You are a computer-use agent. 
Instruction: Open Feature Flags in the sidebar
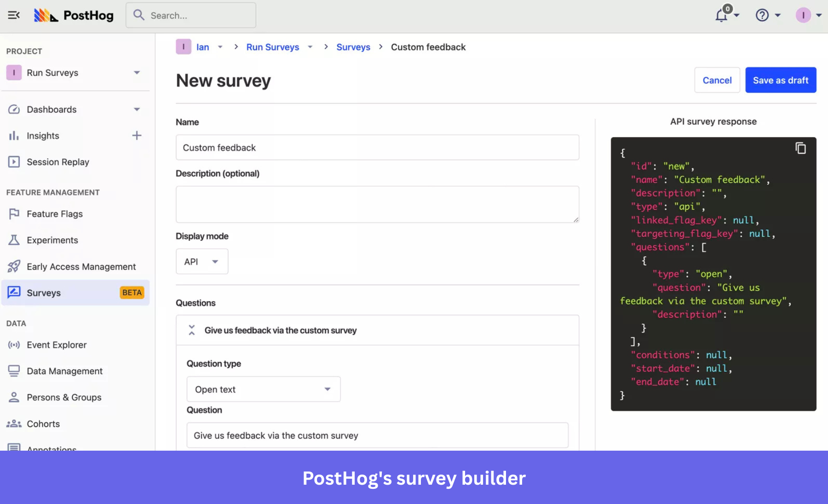pos(55,214)
